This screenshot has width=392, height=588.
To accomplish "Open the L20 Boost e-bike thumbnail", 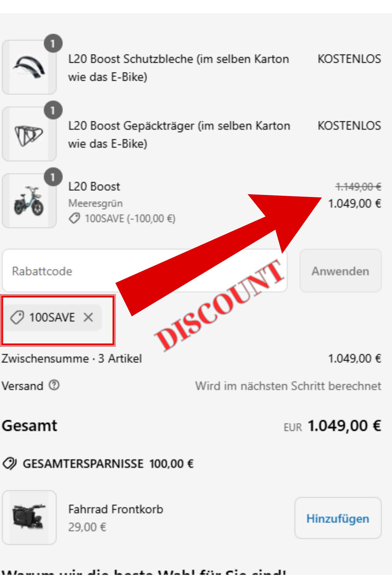I will (29, 201).
